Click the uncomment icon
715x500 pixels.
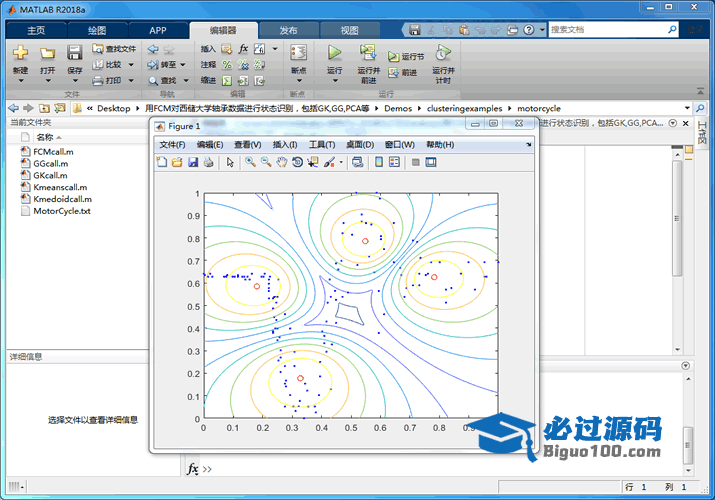(x=243, y=65)
